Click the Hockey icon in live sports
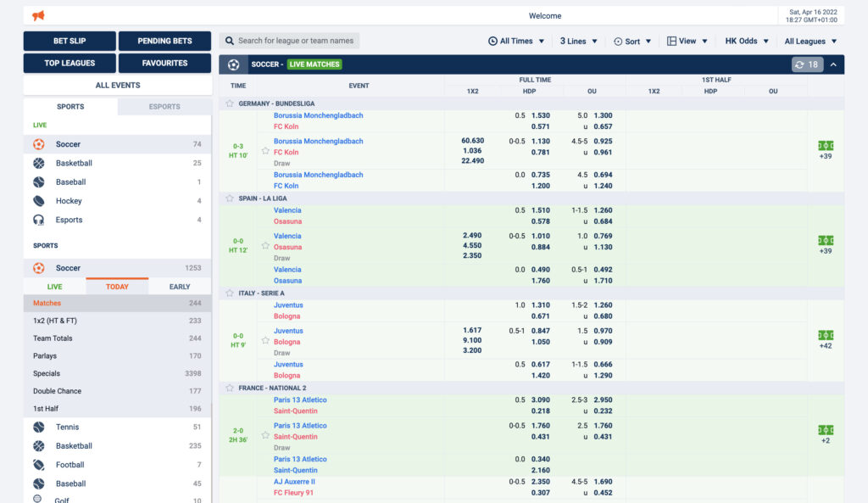Screen dimensions: 868x503 pos(39,201)
